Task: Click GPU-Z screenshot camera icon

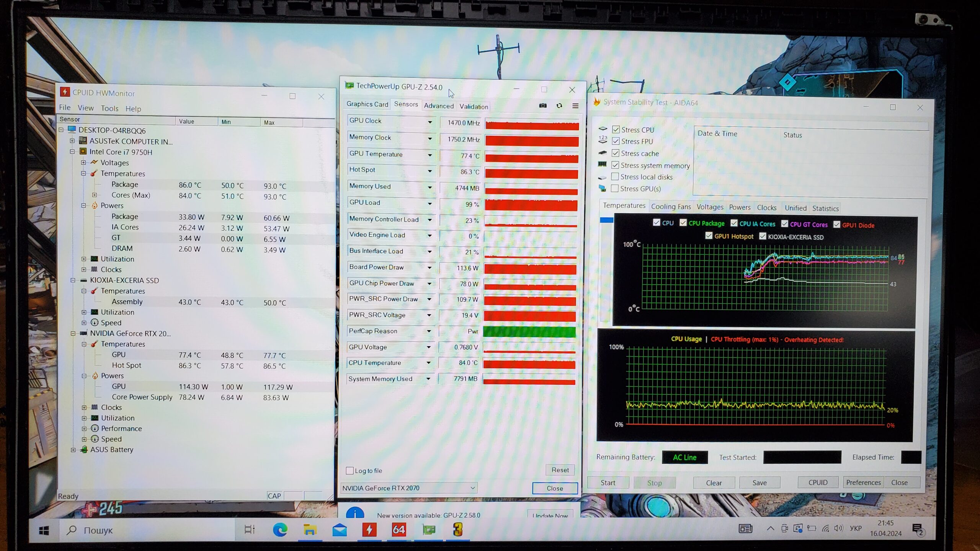Action: pyautogui.click(x=543, y=106)
